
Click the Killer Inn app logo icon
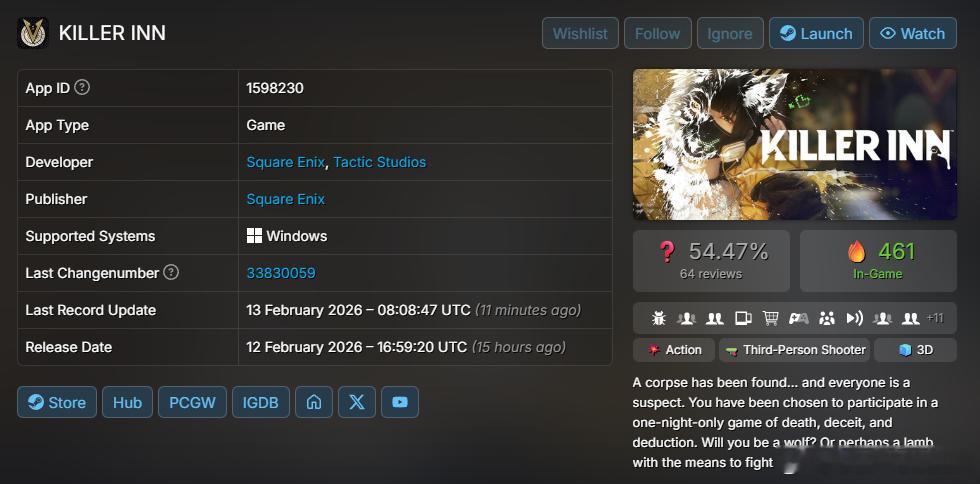[32, 33]
